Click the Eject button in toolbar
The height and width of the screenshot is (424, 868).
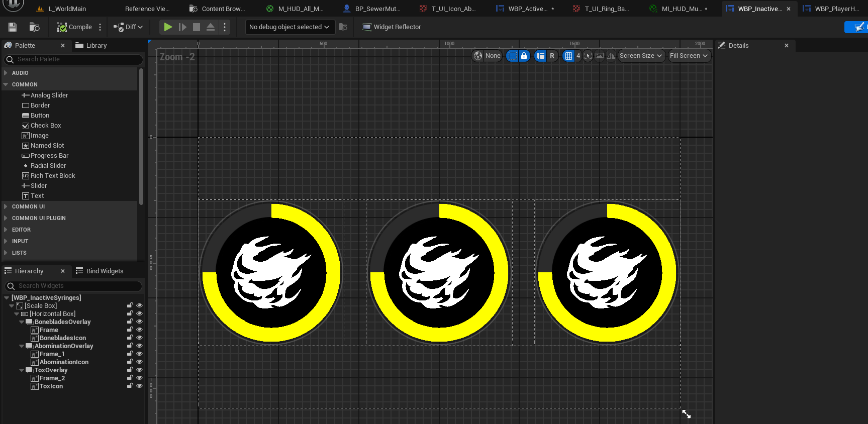211,27
